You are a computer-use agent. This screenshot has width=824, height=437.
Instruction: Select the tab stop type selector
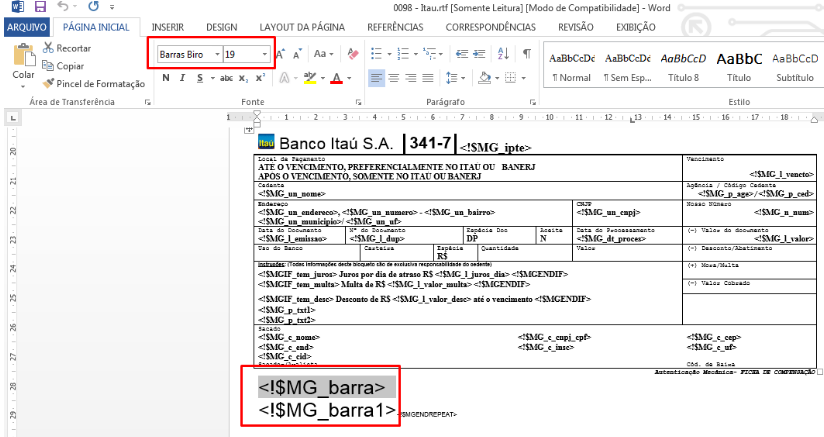(x=13, y=118)
